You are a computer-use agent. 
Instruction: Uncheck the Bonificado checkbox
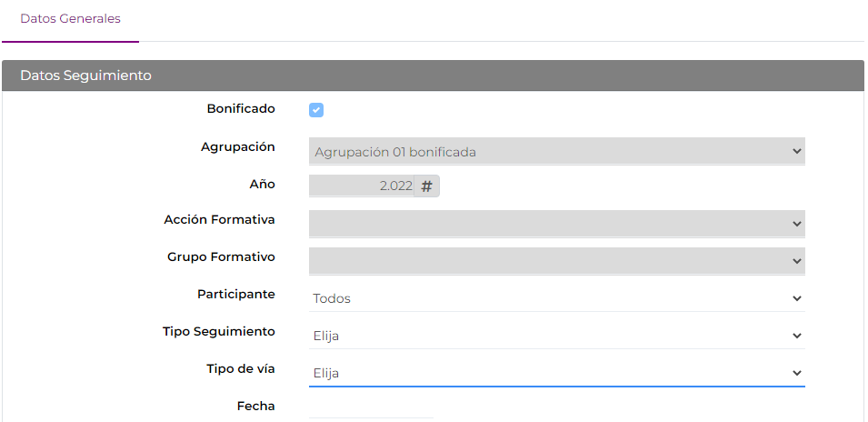pos(316,110)
